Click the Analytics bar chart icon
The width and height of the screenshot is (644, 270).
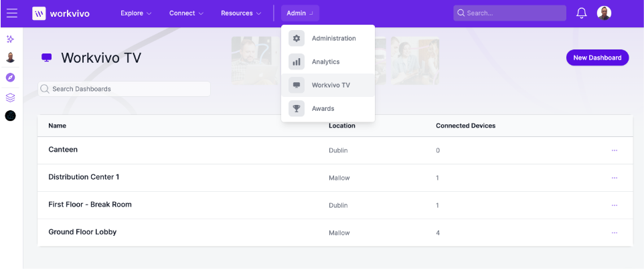[x=296, y=62]
